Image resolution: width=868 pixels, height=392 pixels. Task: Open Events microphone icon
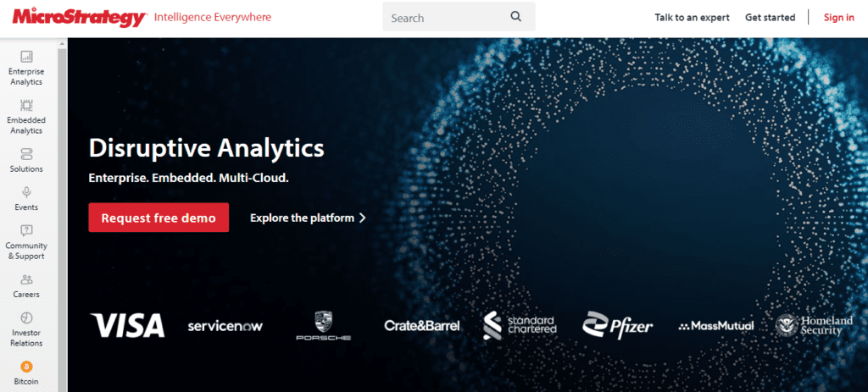[x=26, y=192]
